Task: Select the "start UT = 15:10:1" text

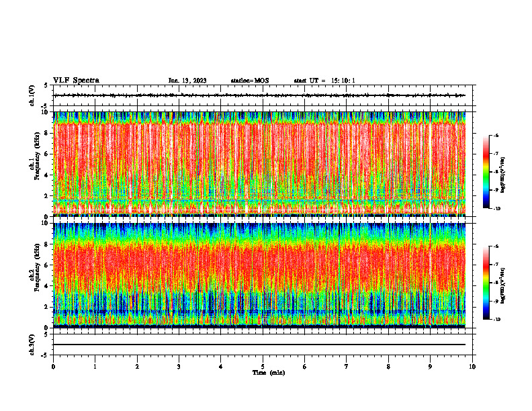Action: [x=324, y=81]
